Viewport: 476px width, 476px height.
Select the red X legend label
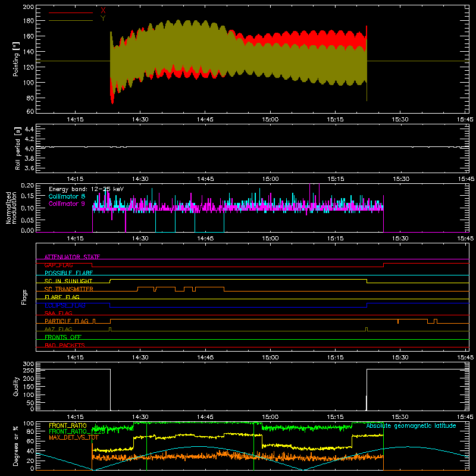click(103, 11)
